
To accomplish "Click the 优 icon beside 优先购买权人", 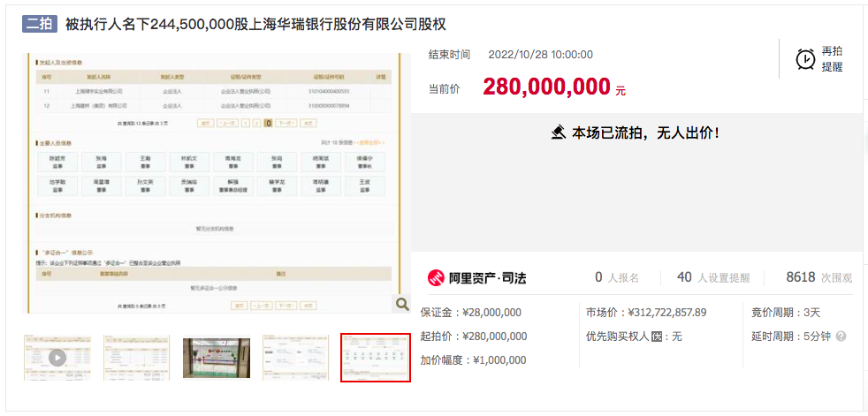I will click(x=657, y=337).
